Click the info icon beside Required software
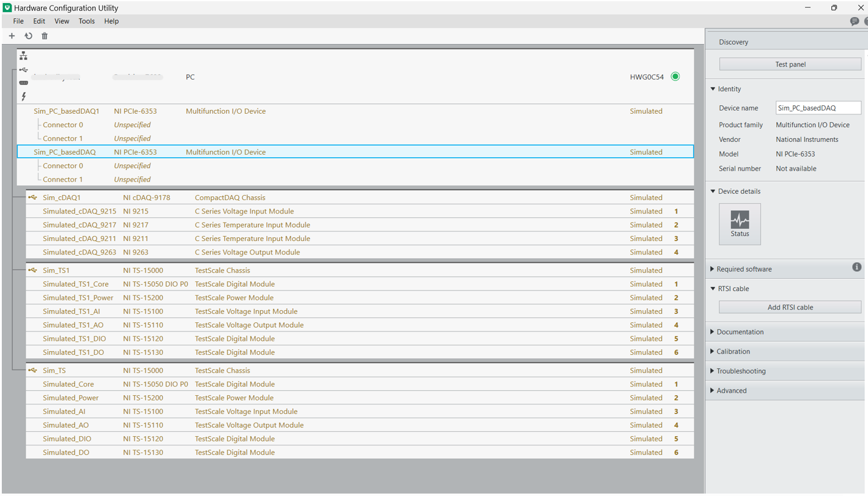The image size is (868, 496). (x=857, y=267)
